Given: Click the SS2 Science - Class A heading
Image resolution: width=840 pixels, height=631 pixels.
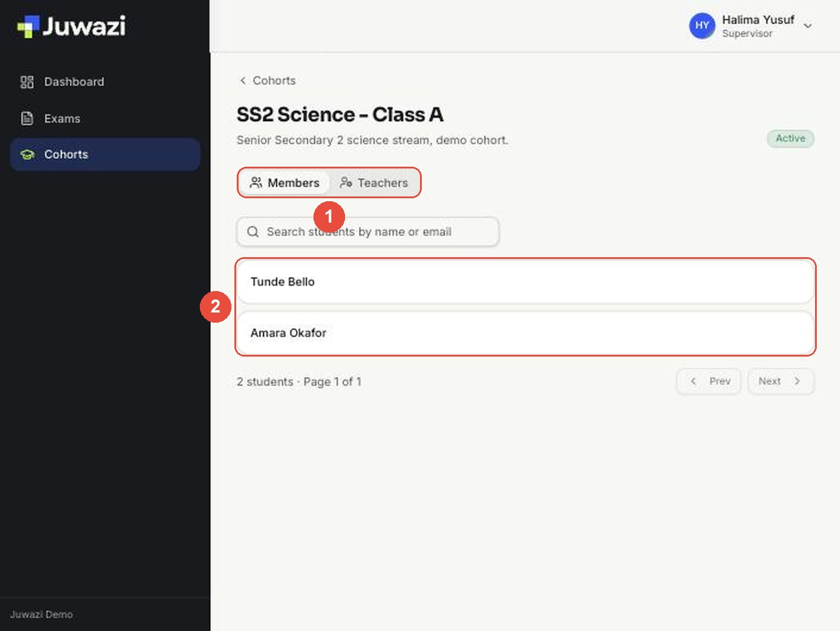Looking at the screenshot, I should coord(340,114).
